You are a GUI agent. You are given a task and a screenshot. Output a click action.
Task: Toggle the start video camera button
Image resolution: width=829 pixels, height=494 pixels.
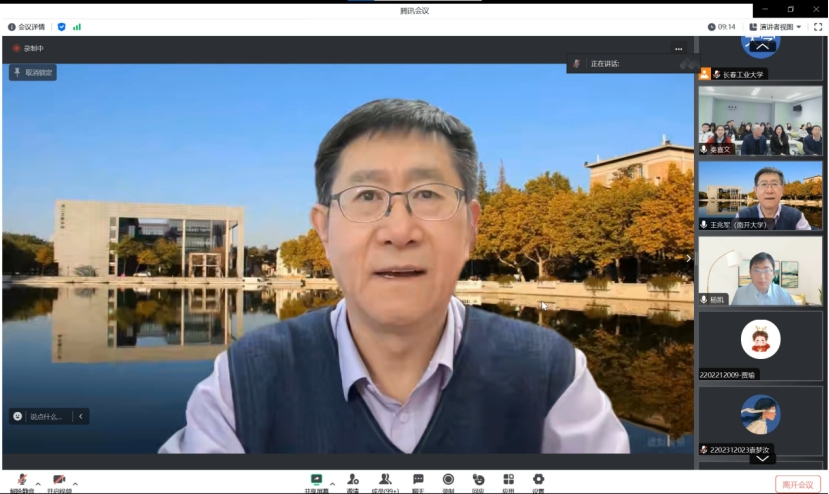60,482
